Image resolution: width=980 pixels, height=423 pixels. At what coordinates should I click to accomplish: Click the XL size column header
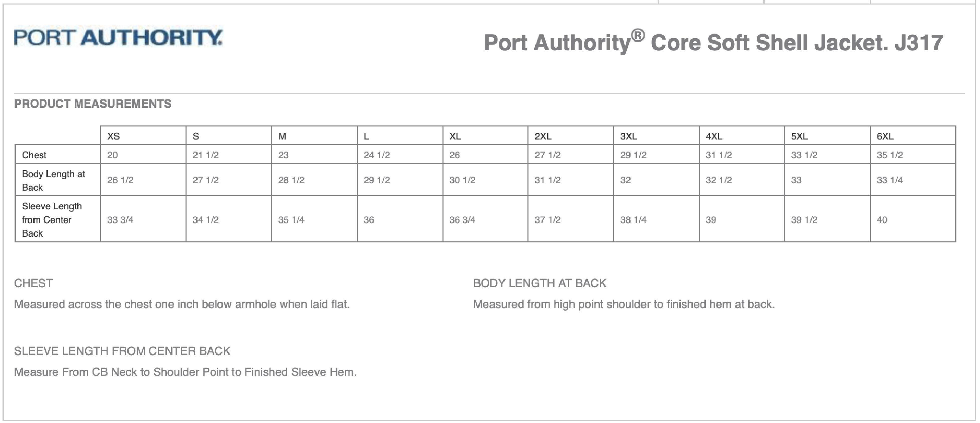point(455,136)
